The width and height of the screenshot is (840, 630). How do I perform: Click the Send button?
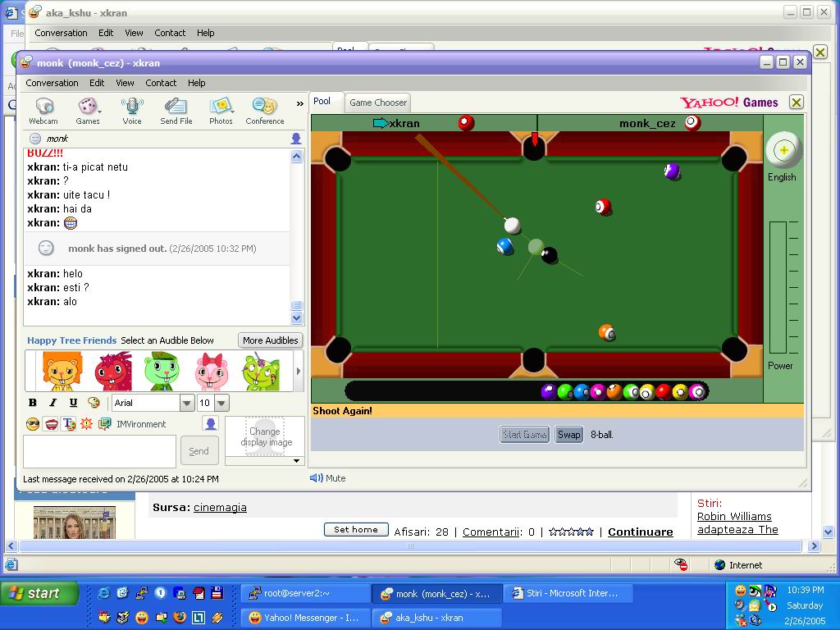click(x=199, y=451)
